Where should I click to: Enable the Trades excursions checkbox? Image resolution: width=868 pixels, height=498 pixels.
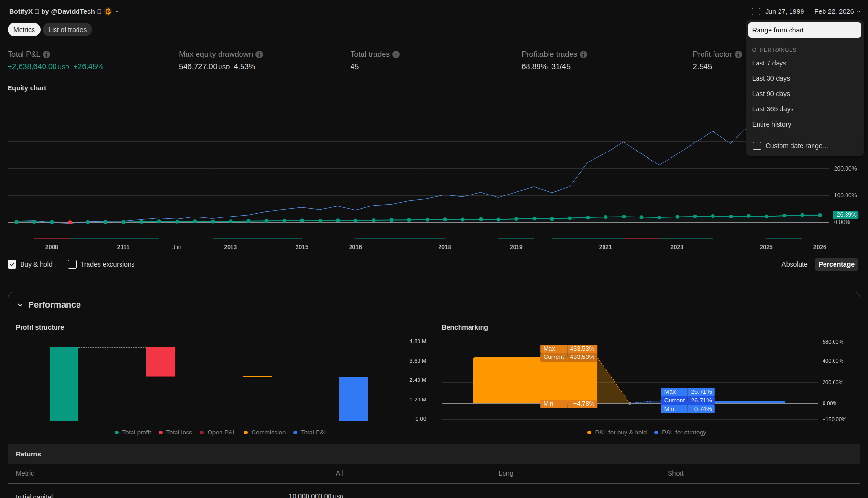click(x=72, y=264)
